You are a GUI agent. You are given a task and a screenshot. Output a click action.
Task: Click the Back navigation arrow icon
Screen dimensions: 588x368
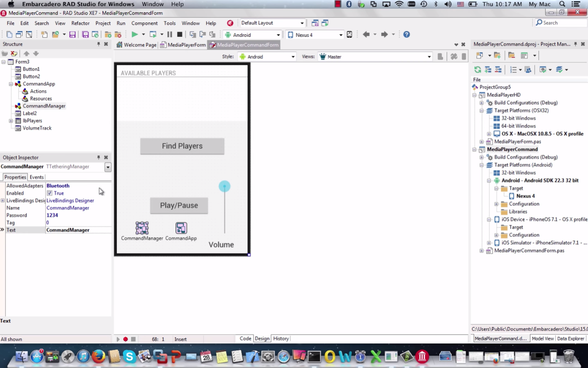[366, 35]
